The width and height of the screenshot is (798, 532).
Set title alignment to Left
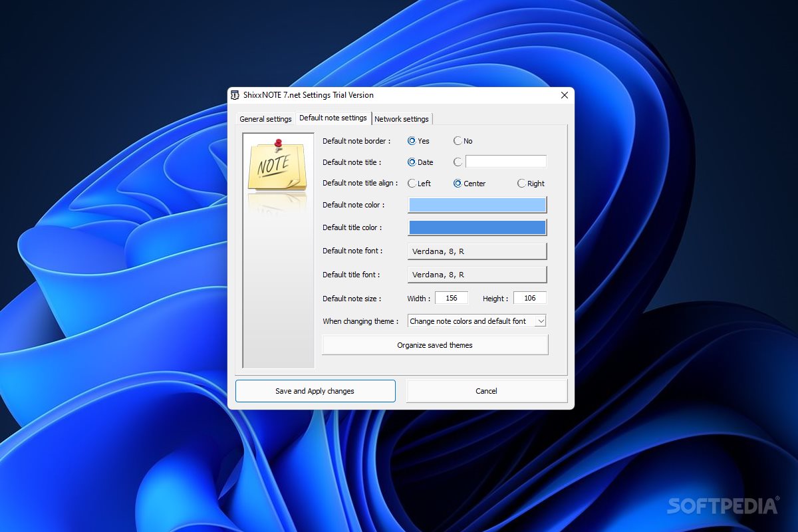pos(419,184)
